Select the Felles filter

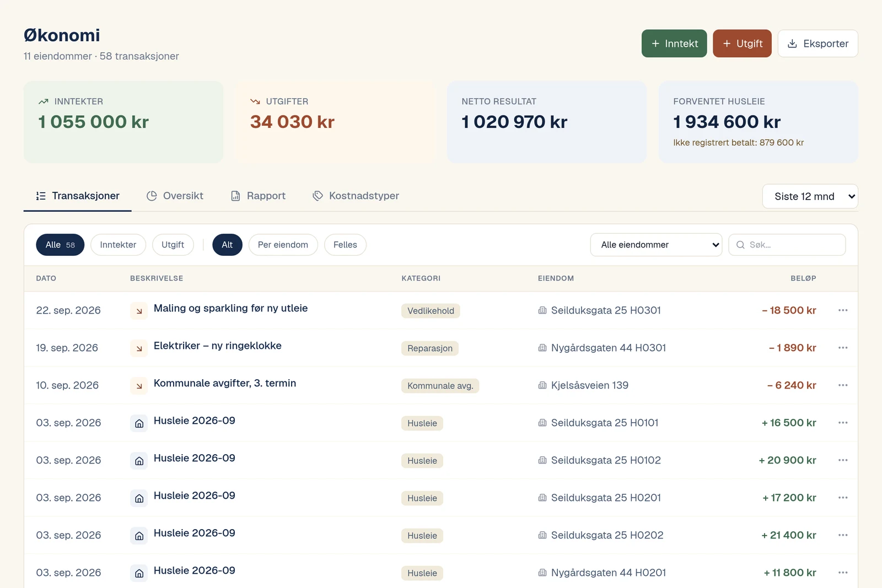pyautogui.click(x=345, y=245)
